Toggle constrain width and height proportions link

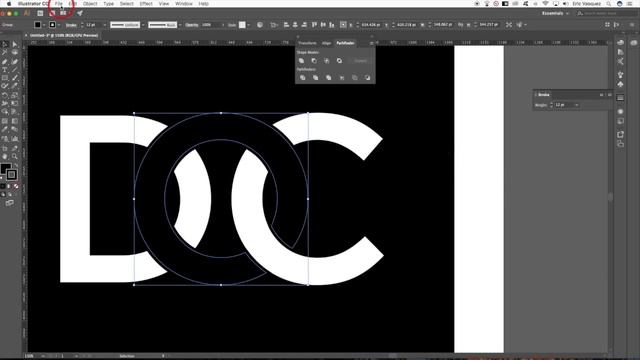[x=460, y=25]
